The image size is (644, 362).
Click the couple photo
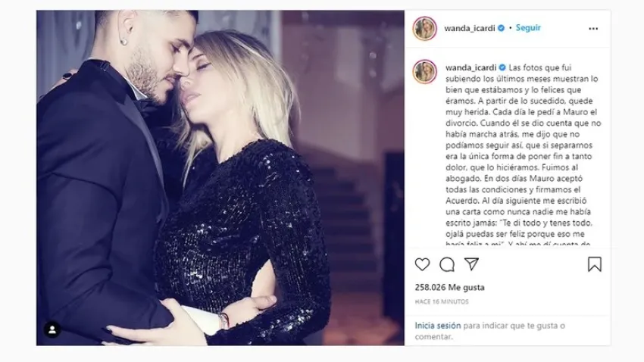[220, 178]
